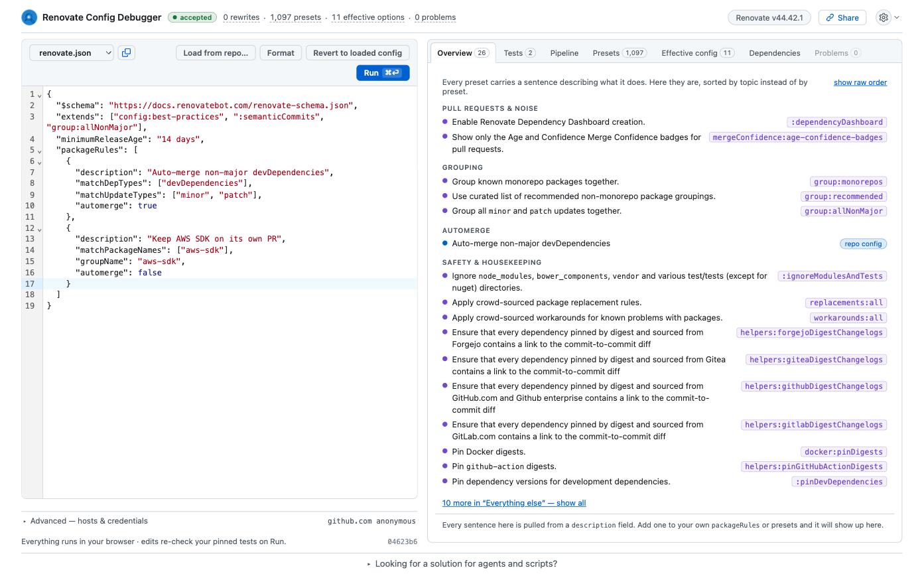Click the group:recommended preset tag
Image resolution: width=924 pixels, height=576 pixels.
tap(844, 196)
